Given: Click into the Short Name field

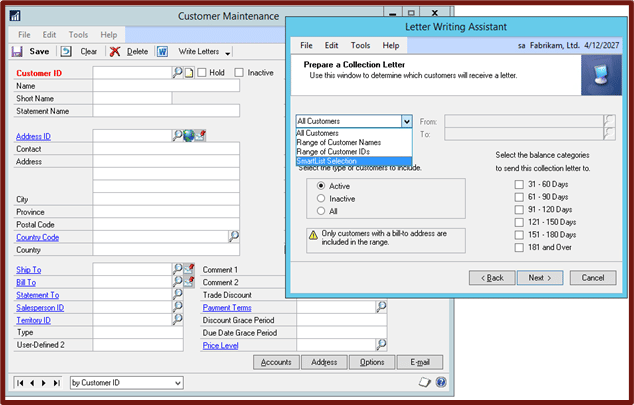Looking at the screenshot, I should (166, 98).
